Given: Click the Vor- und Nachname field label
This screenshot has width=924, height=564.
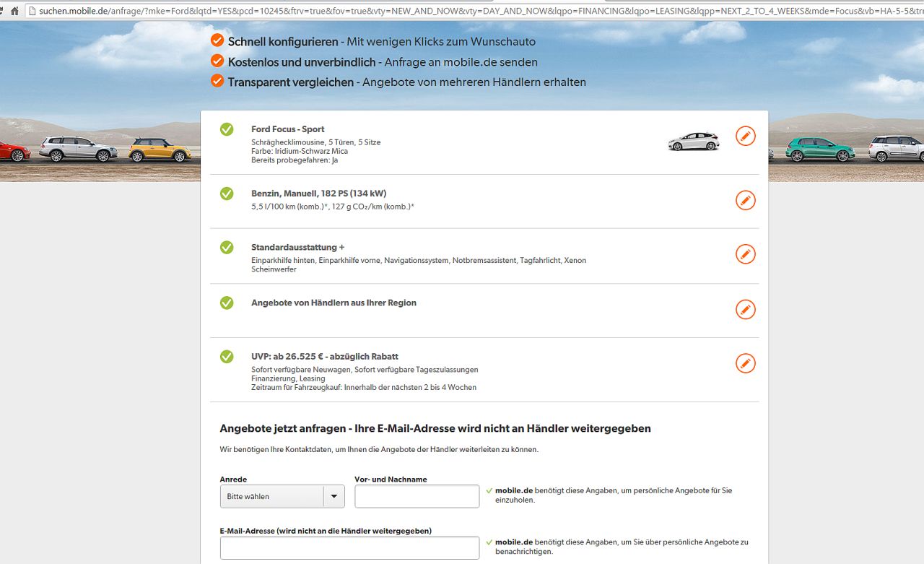Looking at the screenshot, I should 391,480.
